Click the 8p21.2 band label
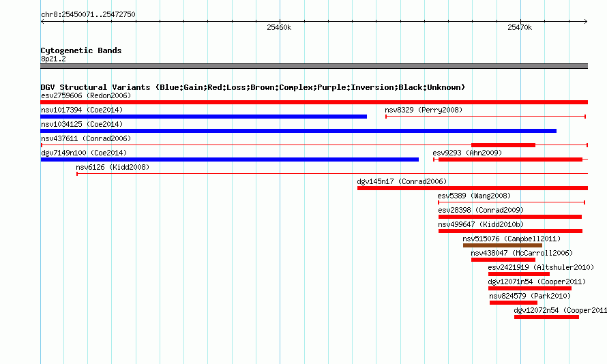The height and width of the screenshot is (364, 607). pos(53,59)
